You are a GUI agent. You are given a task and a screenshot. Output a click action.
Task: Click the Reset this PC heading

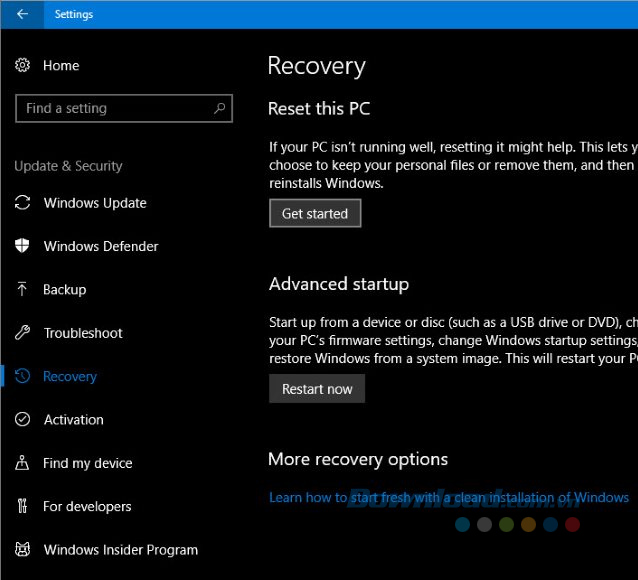coord(319,109)
